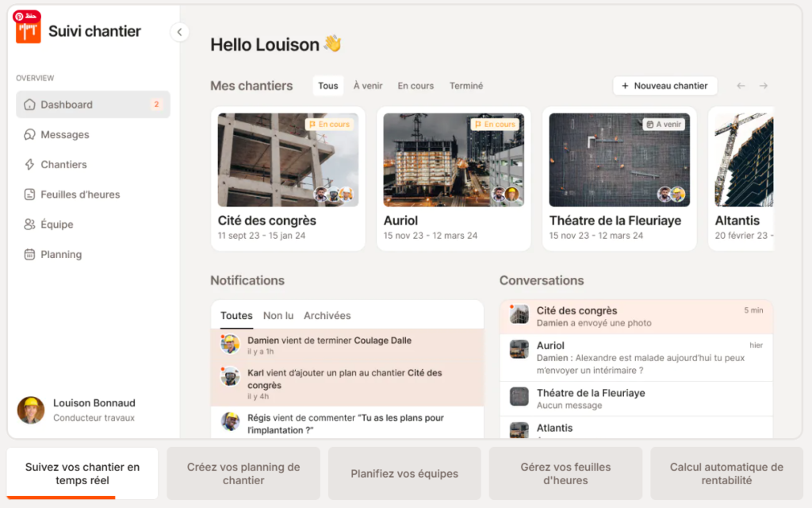The height and width of the screenshot is (508, 812).
Task: Click Louison Bonnaud's profile avatar
Action: click(x=31, y=410)
